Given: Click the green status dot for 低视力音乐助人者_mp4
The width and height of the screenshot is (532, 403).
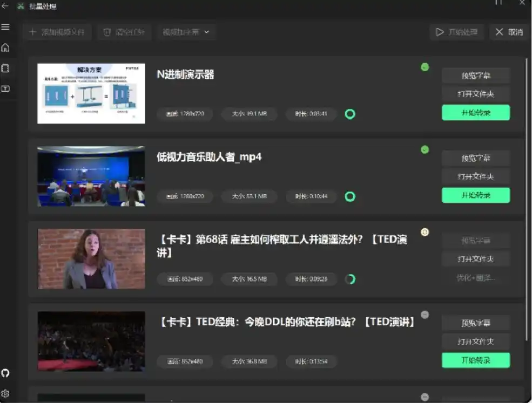Looking at the screenshot, I should pos(425,149).
